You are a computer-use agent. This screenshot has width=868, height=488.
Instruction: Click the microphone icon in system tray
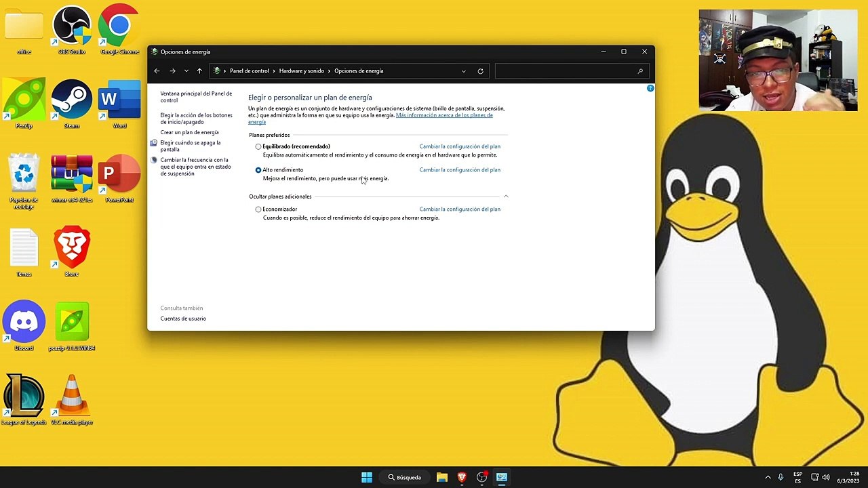(x=781, y=477)
